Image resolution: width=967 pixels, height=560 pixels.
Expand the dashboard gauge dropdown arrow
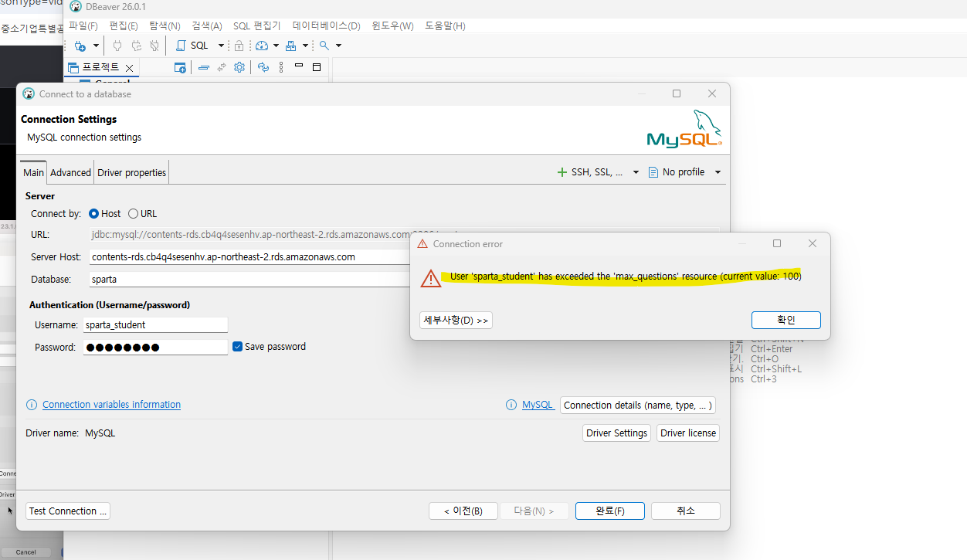tap(276, 46)
